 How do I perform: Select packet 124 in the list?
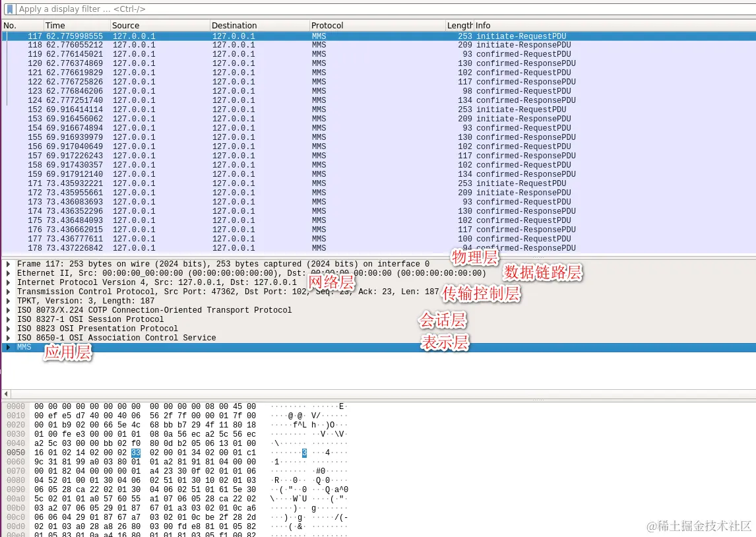pos(379,100)
